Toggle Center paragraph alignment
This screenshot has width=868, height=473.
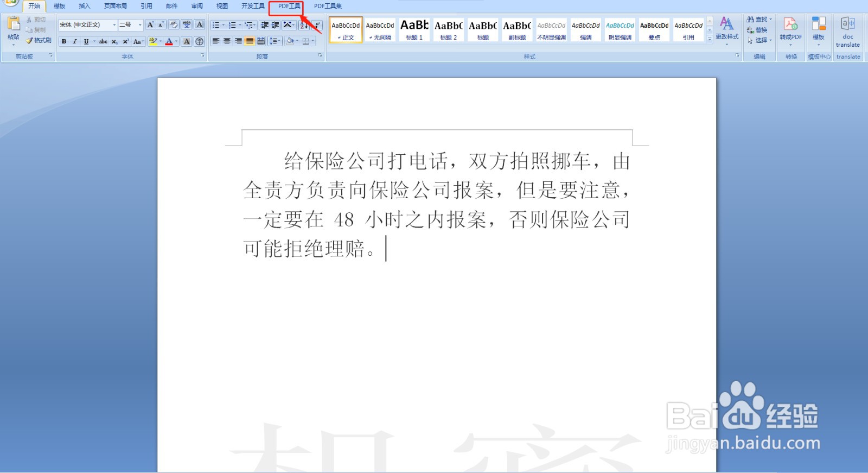227,41
